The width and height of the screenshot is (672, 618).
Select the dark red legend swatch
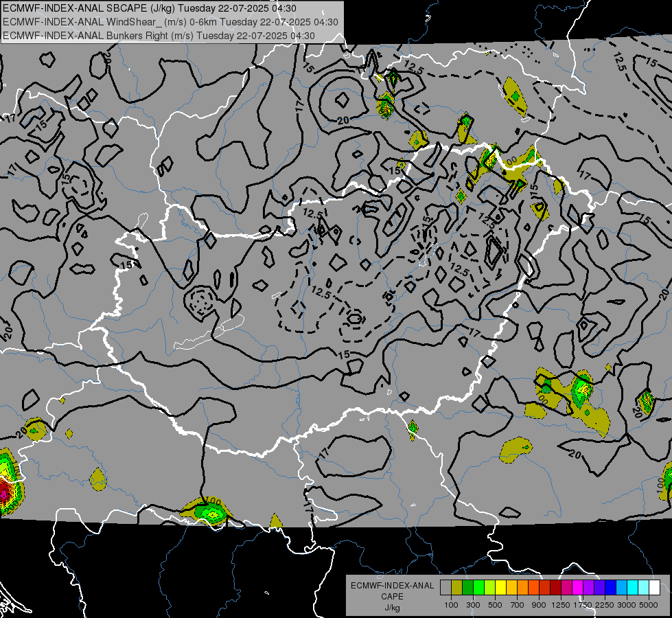(x=555, y=587)
